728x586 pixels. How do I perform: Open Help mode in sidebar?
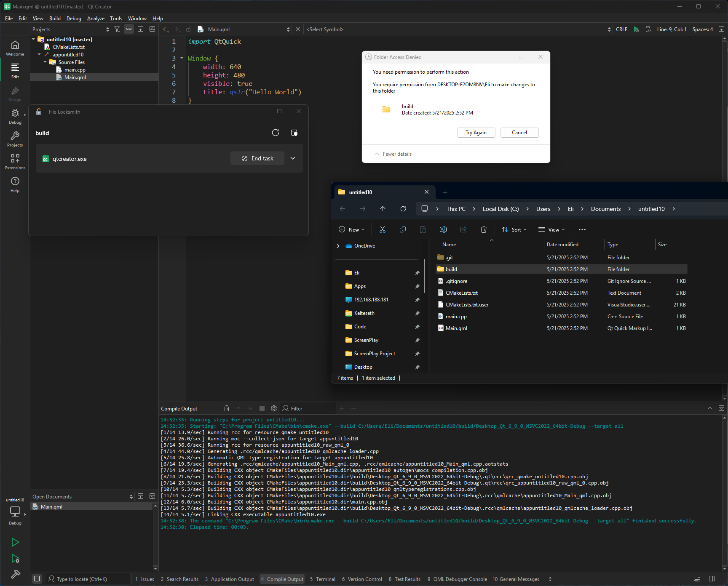[x=15, y=184]
